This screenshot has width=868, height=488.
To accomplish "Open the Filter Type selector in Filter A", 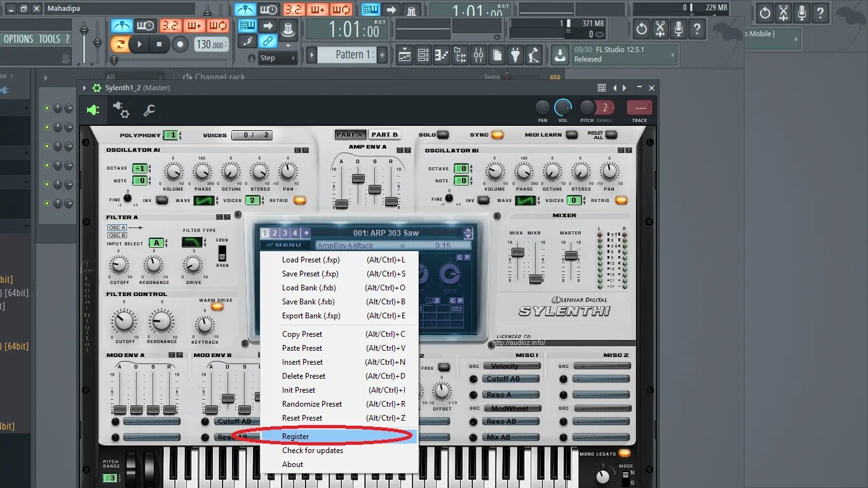I will (x=192, y=242).
